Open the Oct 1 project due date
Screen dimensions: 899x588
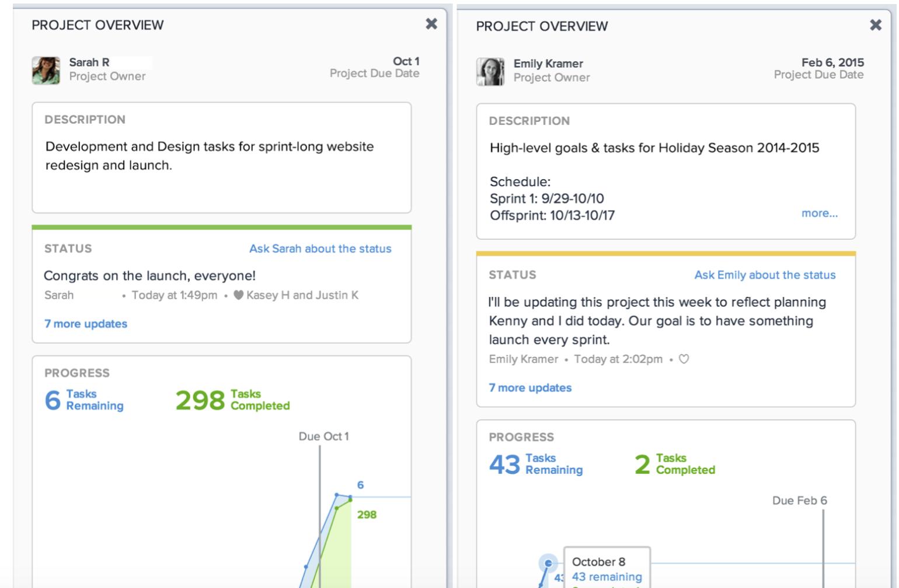[x=406, y=61]
